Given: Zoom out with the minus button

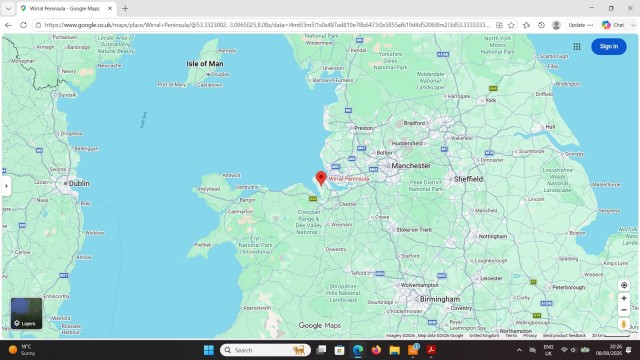Looking at the screenshot, I should tap(624, 310).
